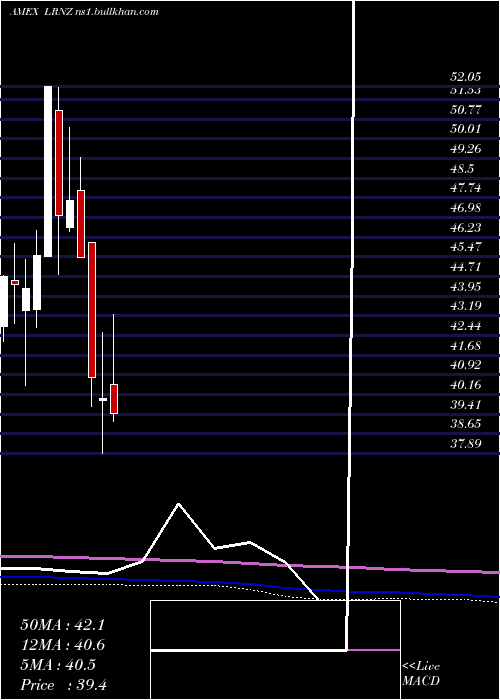This screenshot has width=500, height=700.
Task: Click the Price : 39.4 readout
Action: [63, 684]
